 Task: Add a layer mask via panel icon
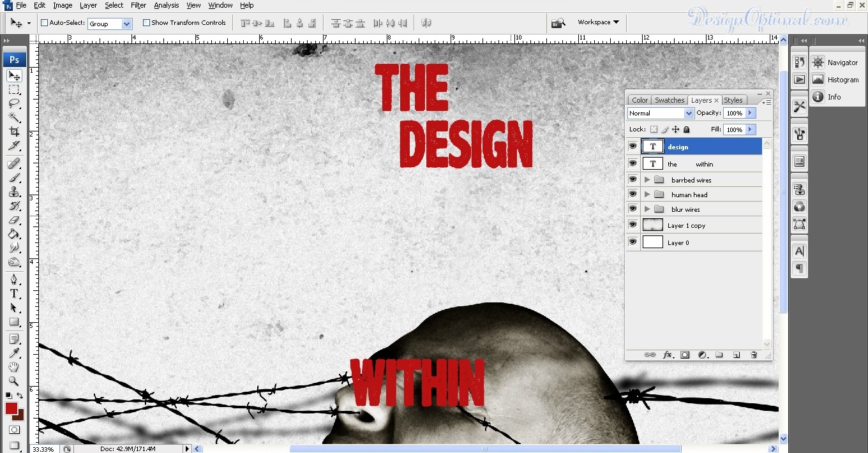tap(685, 355)
